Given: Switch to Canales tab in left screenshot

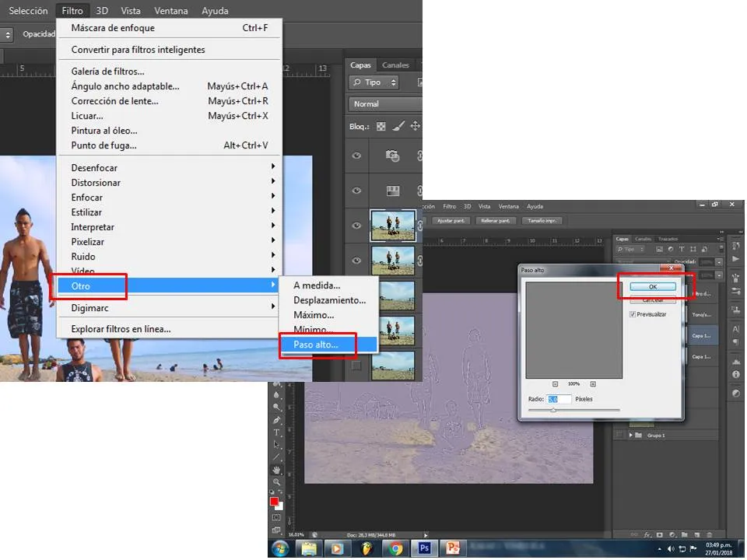Looking at the screenshot, I should [x=395, y=65].
